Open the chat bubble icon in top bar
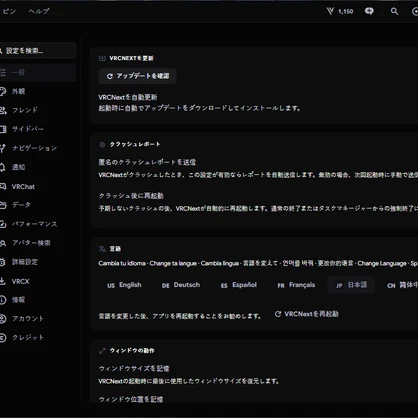The height and width of the screenshot is (418, 418). (x=369, y=11)
